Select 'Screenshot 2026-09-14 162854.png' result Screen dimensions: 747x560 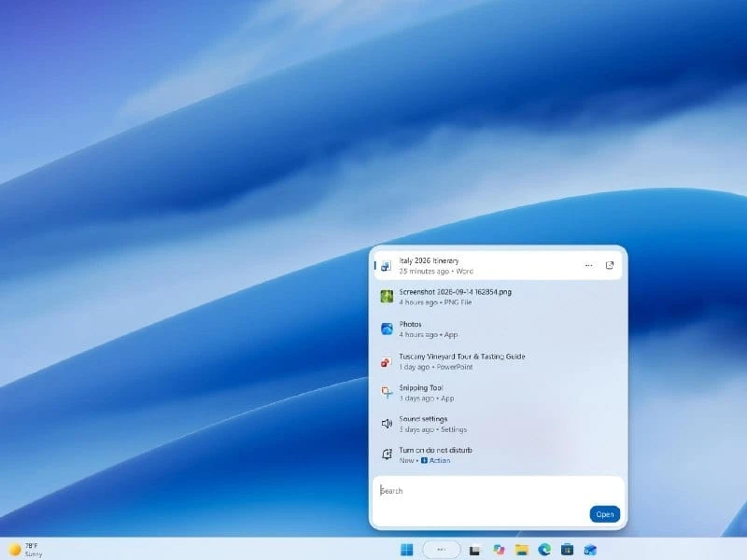coord(498,297)
